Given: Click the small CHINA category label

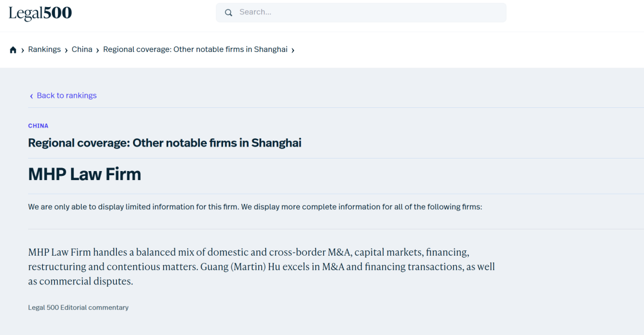Looking at the screenshot, I should point(38,126).
